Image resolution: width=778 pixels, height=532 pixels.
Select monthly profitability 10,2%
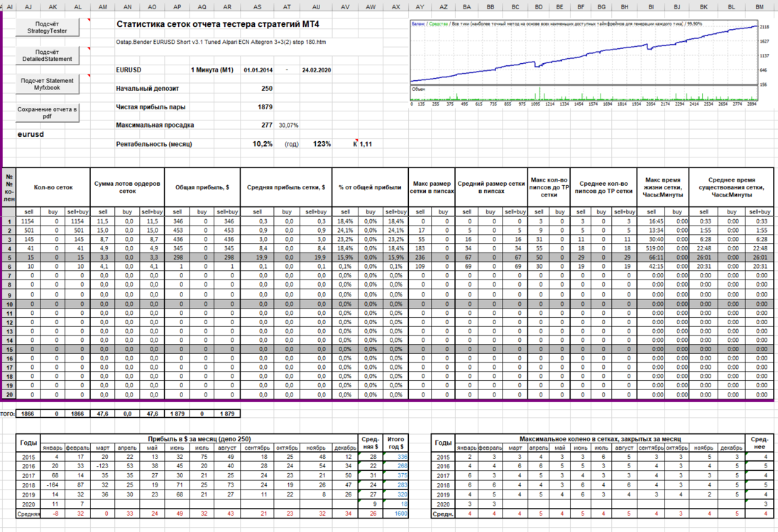[263, 144]
